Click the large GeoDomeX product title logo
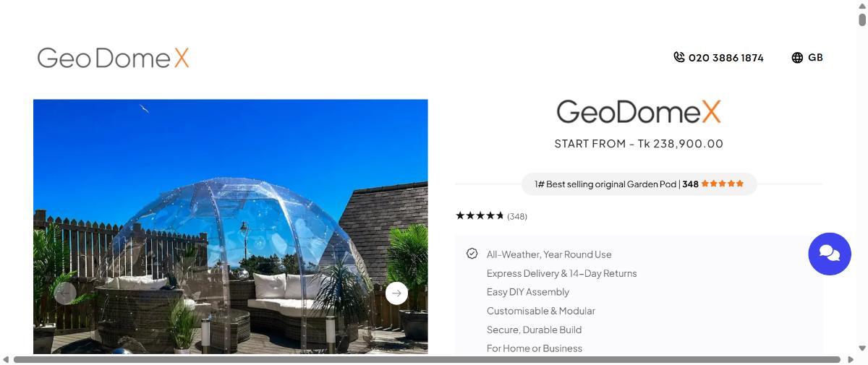Viewport: 868px width, 365px height. [x=639, y=112]
